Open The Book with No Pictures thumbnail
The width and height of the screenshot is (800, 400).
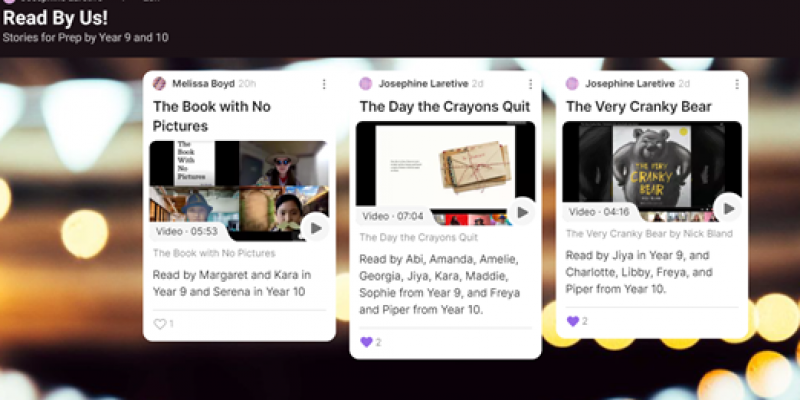pyautogui.click(x=239, y=190)
